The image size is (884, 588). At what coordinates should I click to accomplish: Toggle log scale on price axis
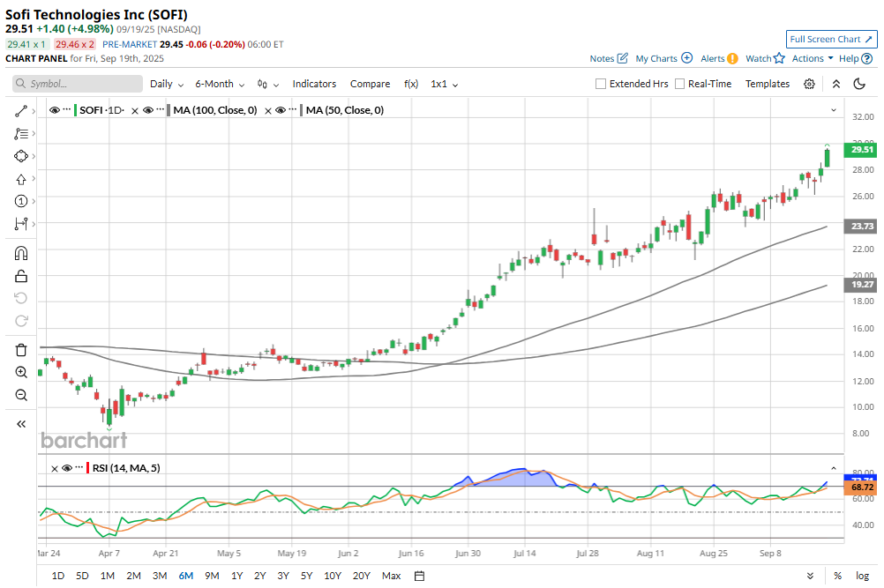[x=862, y=576]
